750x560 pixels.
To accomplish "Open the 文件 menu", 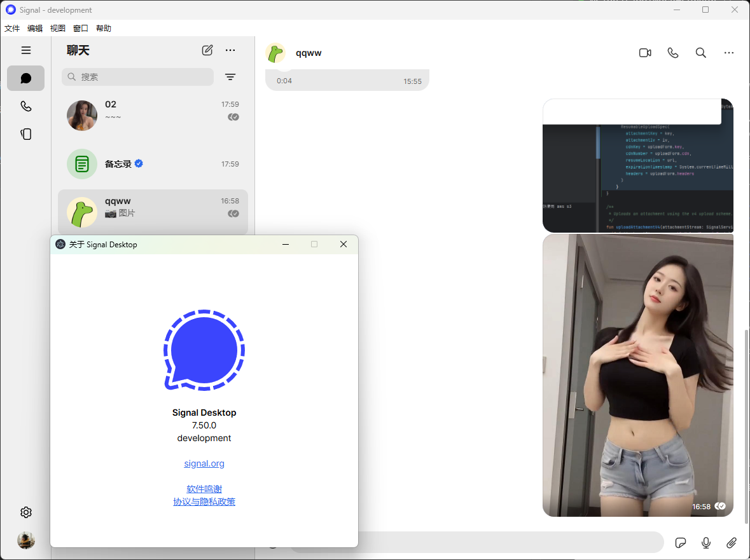I will 12,28.
